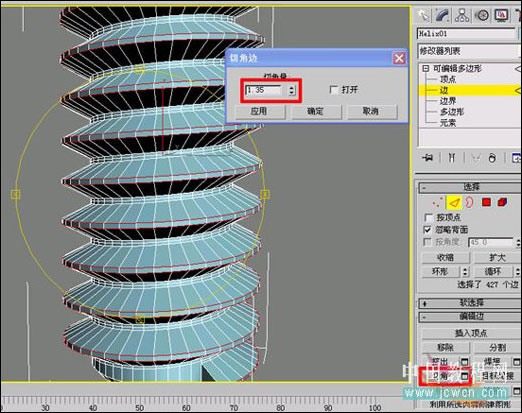This screenshot has height=413, width=522.
Task: Click 环形 (Ring) button
Action: point(441,272)
